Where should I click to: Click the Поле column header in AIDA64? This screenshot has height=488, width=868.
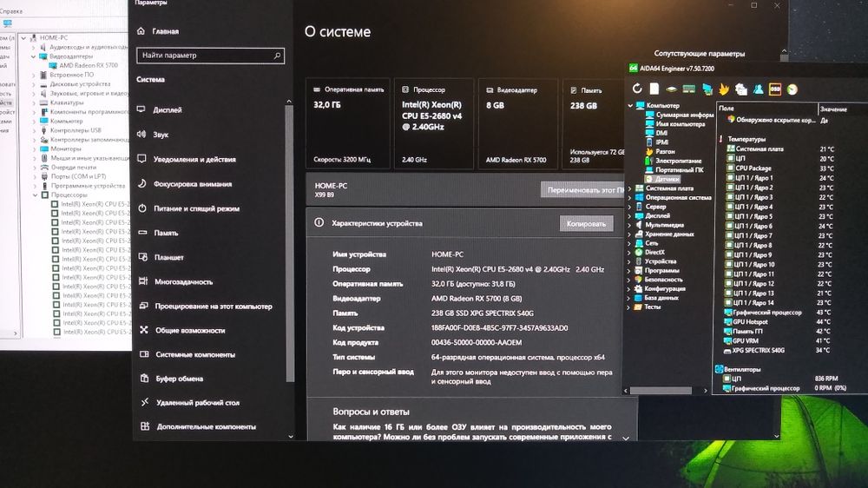[x=767, y=109]
